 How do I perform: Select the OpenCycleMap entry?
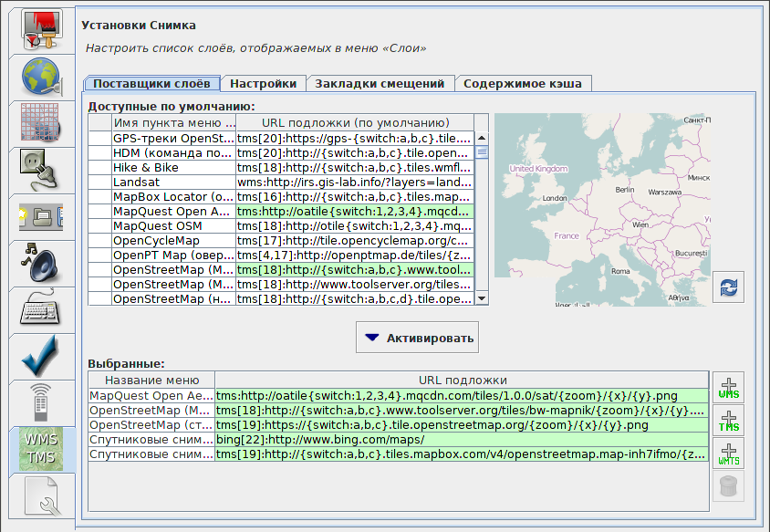click(x=281, y=240)
